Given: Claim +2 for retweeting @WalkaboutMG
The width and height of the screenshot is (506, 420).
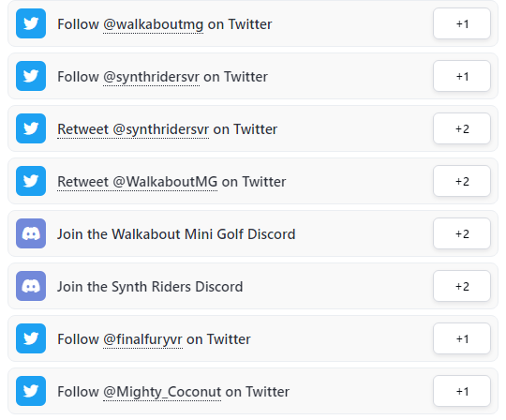Looking at the screenshot, I should (x=462, y=181).
